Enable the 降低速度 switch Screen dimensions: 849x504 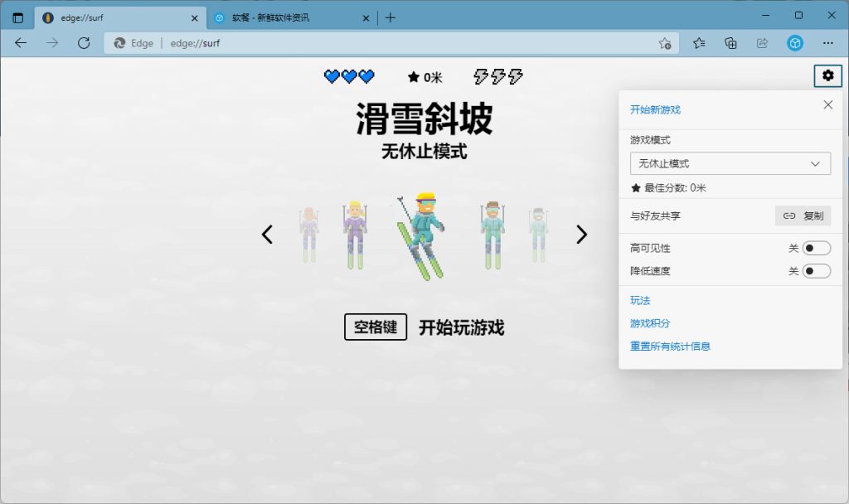coord(816,271)
